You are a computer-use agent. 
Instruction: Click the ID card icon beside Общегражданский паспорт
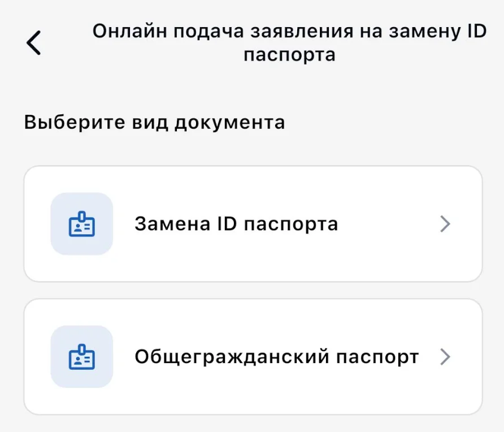82,357
